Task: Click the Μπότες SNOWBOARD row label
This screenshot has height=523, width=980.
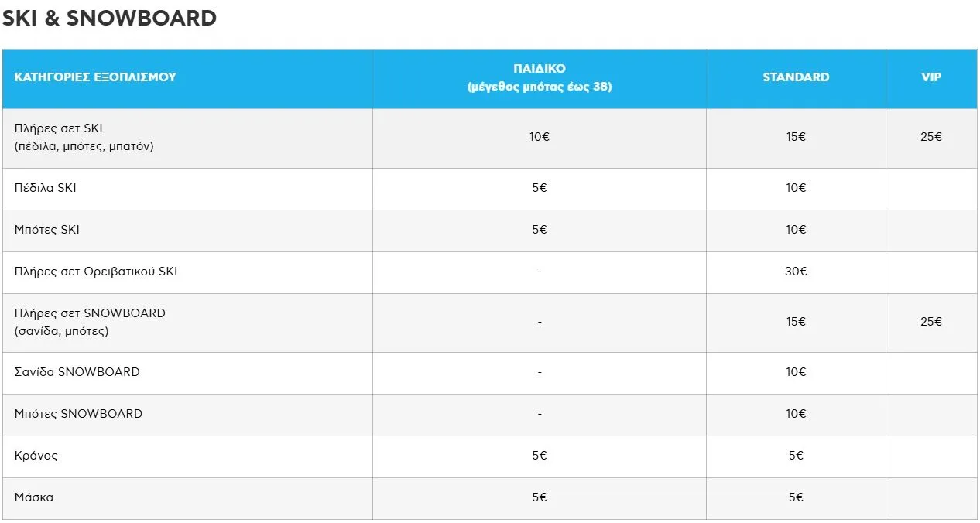Action: tap(79, 414)
